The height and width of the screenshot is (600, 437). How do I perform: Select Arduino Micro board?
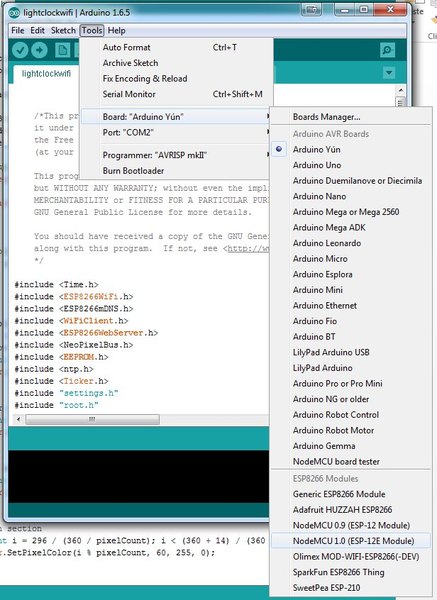351,259
